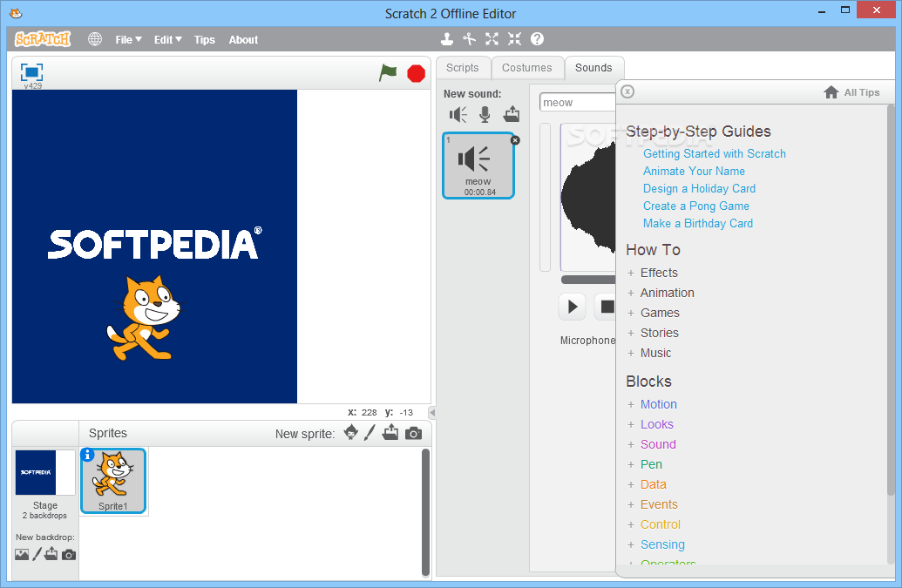Click the sound editor horizontal scrollbar

pos(588,280)
